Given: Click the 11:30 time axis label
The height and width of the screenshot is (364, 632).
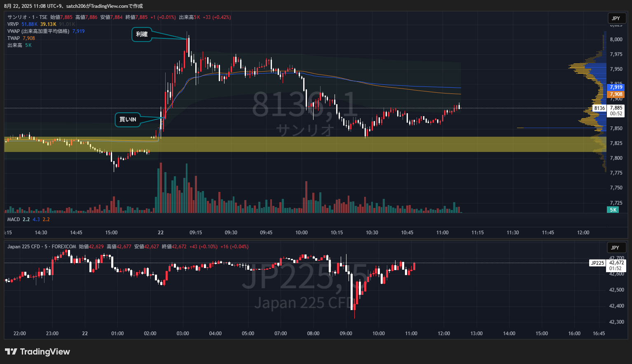Looking at the screenshot, I should (513, 233).
